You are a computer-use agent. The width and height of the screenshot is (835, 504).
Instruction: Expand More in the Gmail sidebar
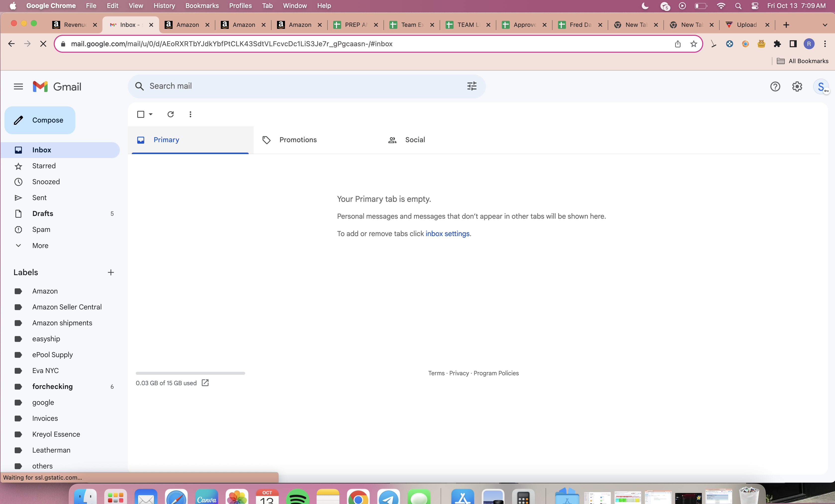(40, 246)
